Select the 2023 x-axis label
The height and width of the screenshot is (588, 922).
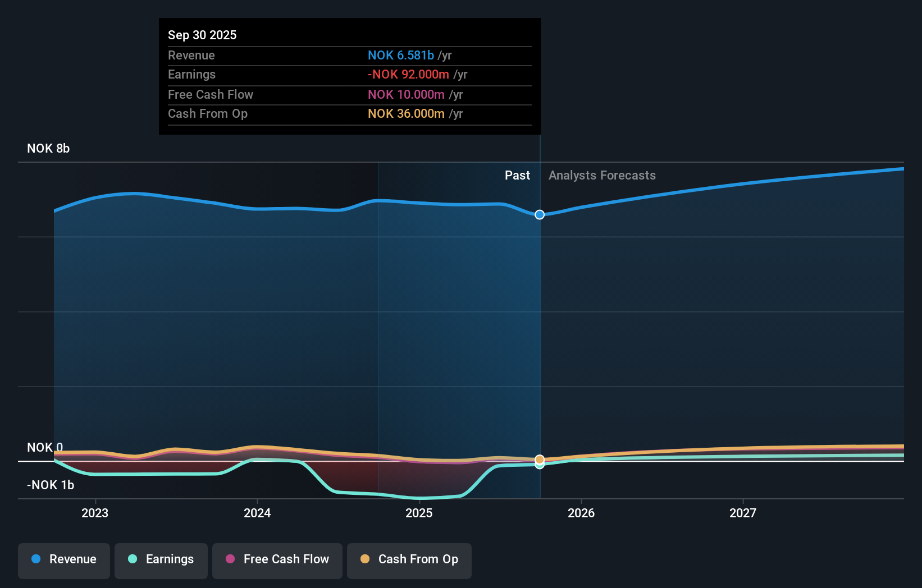click(95, 513)
